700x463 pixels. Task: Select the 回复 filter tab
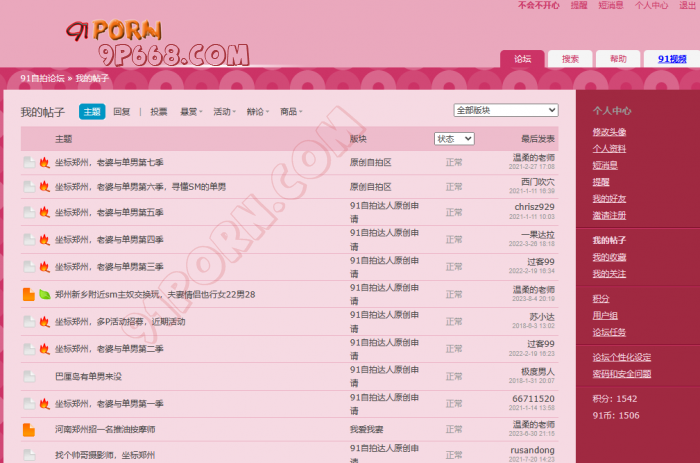tap(121, 112)
